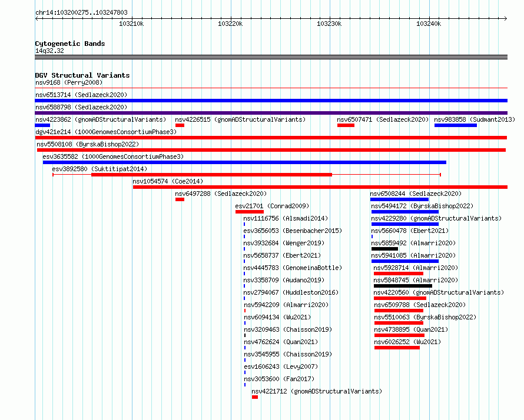Viewport: 524px width, 420px height.
Task: Select the small red nsv4221712 bar
Action: (x=255, y=397)
